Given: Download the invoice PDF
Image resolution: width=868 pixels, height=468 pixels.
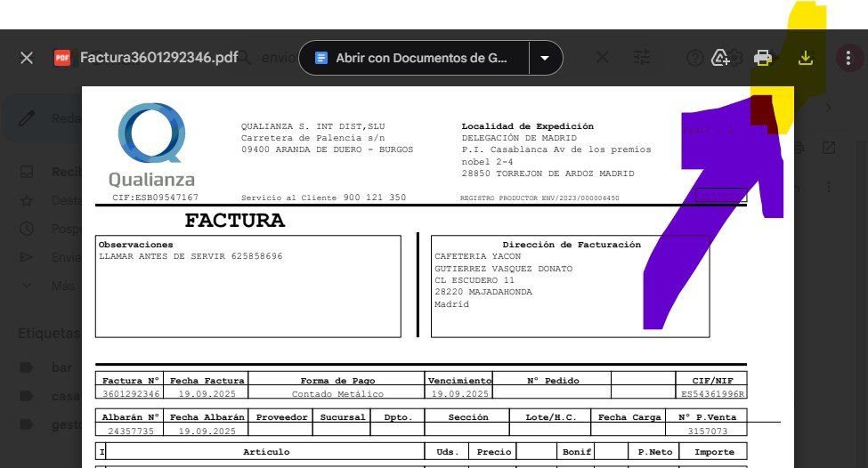Looking at the screenshot, I should coord(805,59).
